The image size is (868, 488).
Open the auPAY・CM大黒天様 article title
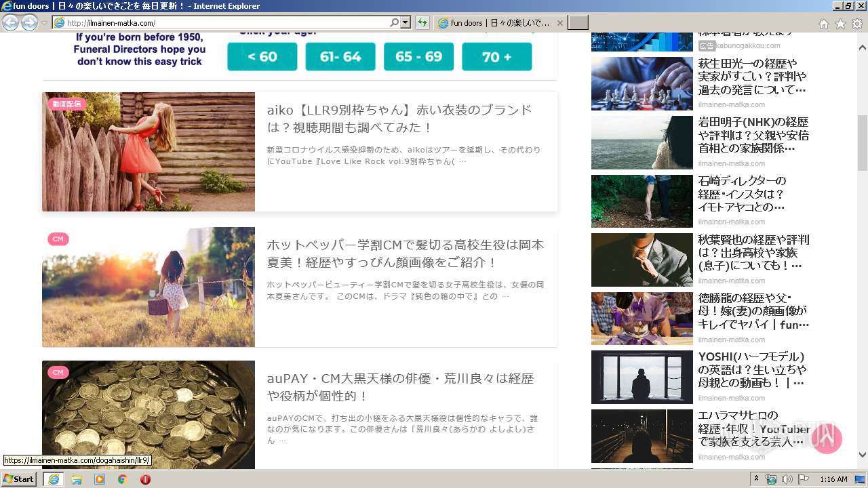401,387
